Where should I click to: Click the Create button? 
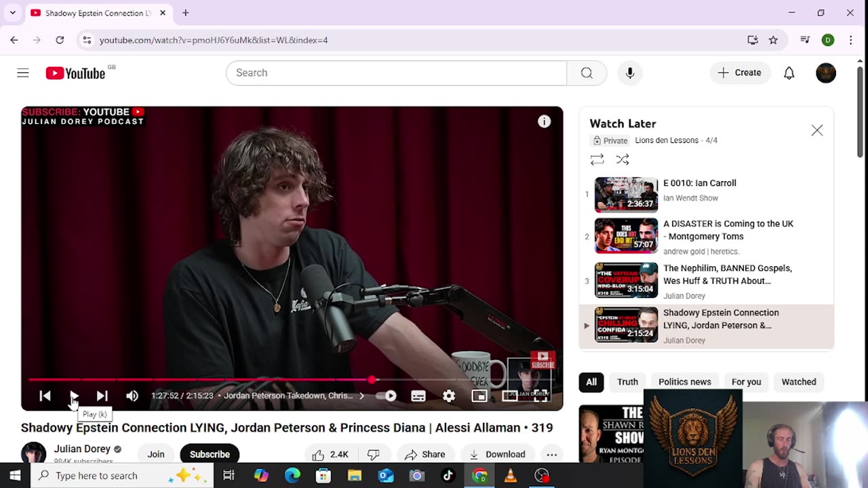740,73
